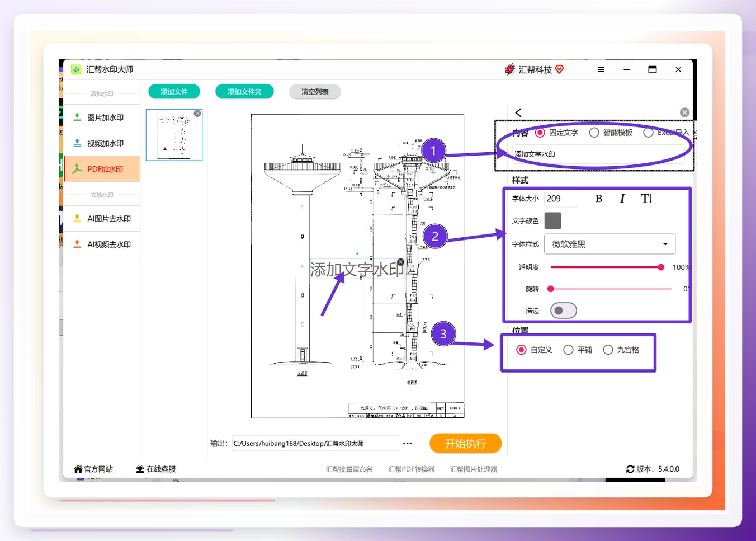This screenshot has height=541, width=756.
Task: Select the PDF page thumbnail
Action: (174, 135)
